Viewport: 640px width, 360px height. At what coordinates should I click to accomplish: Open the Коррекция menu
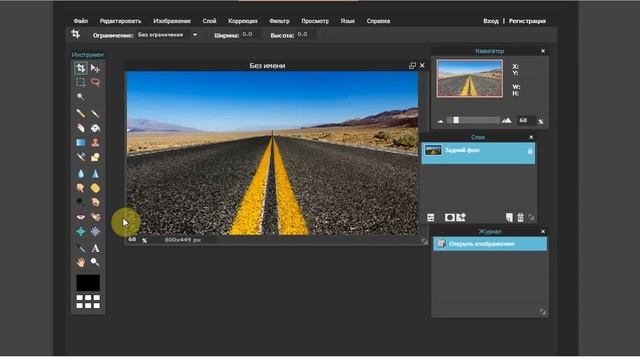(243, 21)
